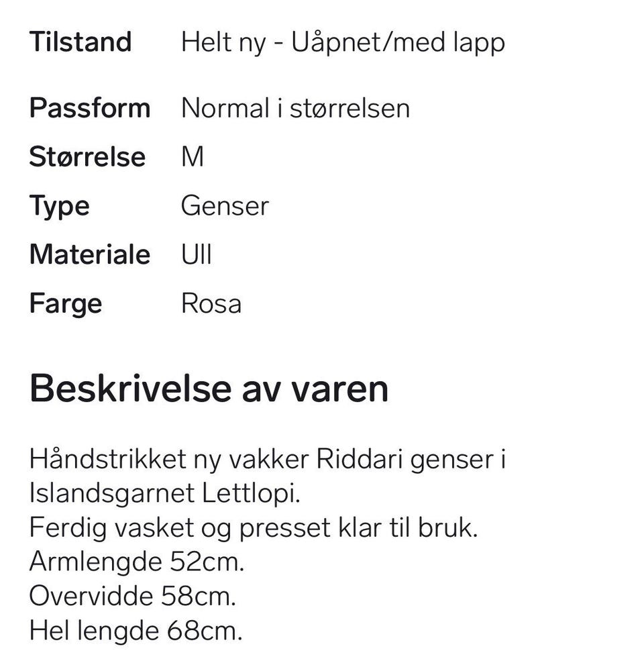The height and width of the screenshot is (663, 644).
Task: Click the 'Ferdig vasket og presset' line
Action: 254,529
